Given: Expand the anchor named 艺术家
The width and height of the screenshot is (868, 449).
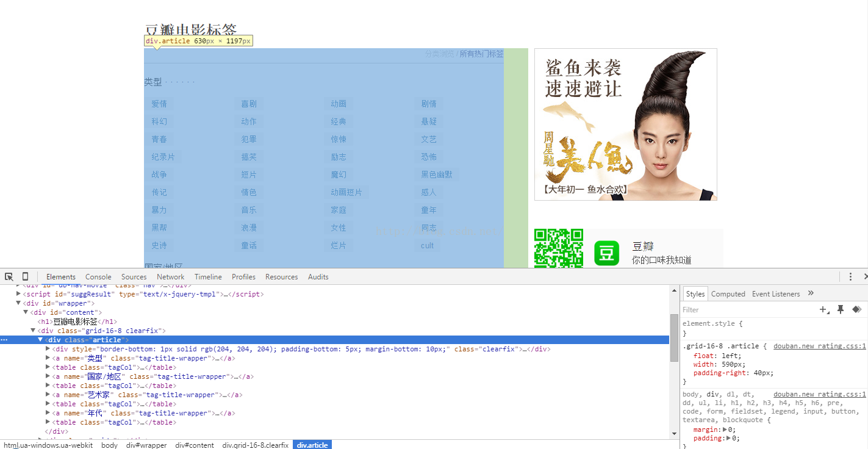Looking at the screenshot, I should 48,395.
